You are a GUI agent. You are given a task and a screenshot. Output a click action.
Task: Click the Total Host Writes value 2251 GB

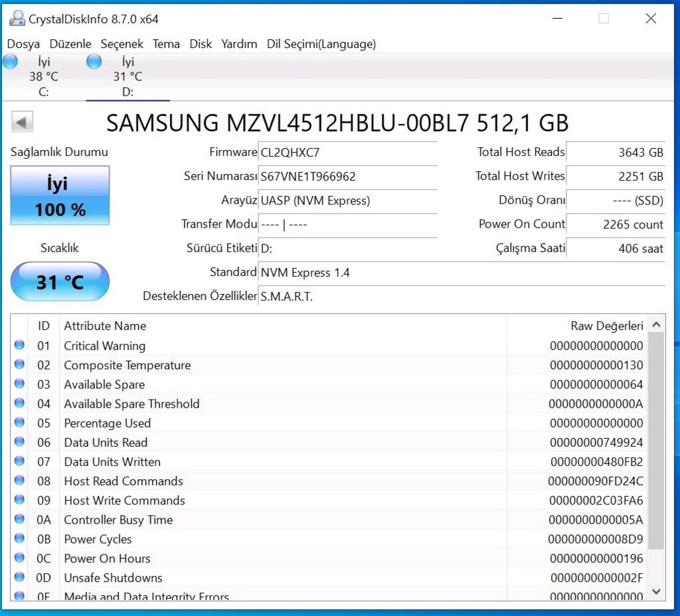click(x=616, y=177)
